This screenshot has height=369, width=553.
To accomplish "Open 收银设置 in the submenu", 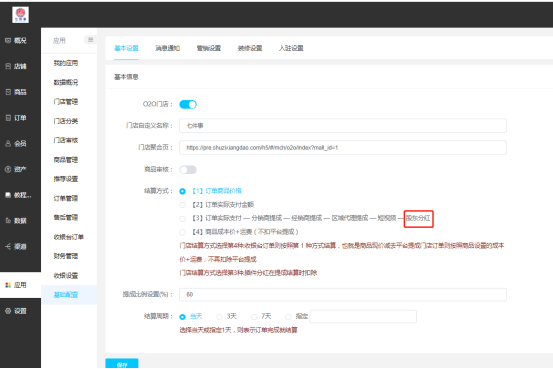I will [66, 276].
